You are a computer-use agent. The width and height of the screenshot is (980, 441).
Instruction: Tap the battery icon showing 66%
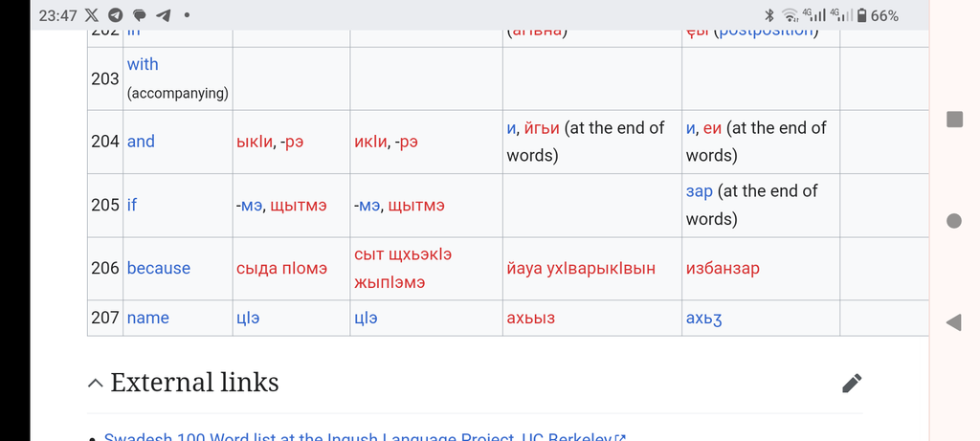click(x=862, y=15)
